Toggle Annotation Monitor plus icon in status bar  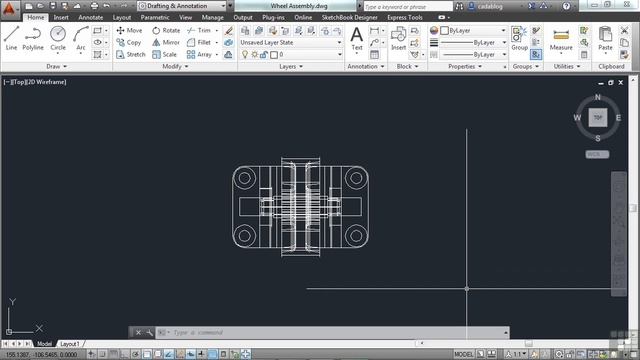pyautogui.click(x=246, y=354)
